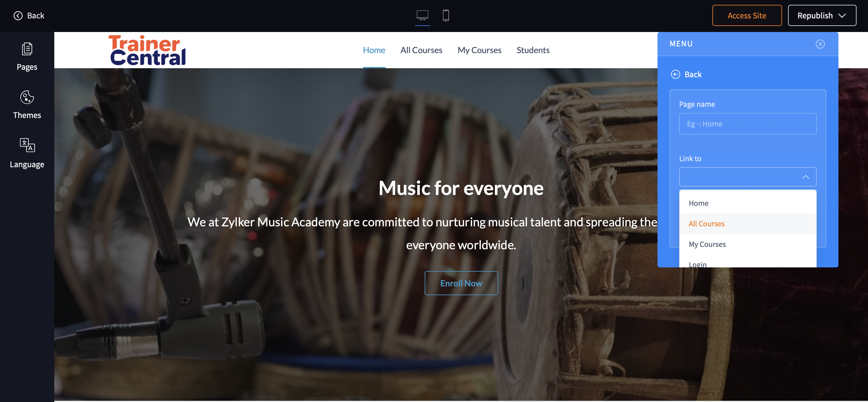Viewport: 868px width, 402px height.
Task: Open the Language translation icon
Action: [x=27, y=145]
